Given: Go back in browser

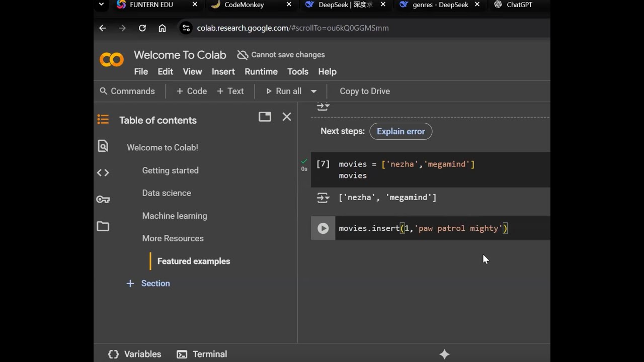Looking at the screenshot, I should coord(103,28).
